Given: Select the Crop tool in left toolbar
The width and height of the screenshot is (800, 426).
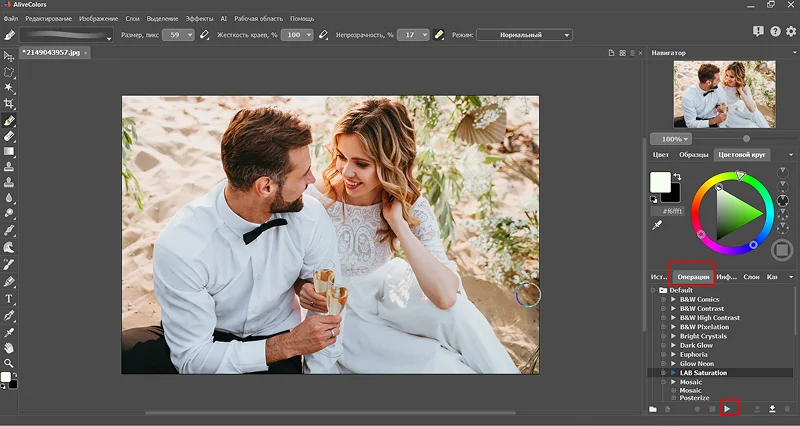Looking at the screenshot, I should click(9, 103).
